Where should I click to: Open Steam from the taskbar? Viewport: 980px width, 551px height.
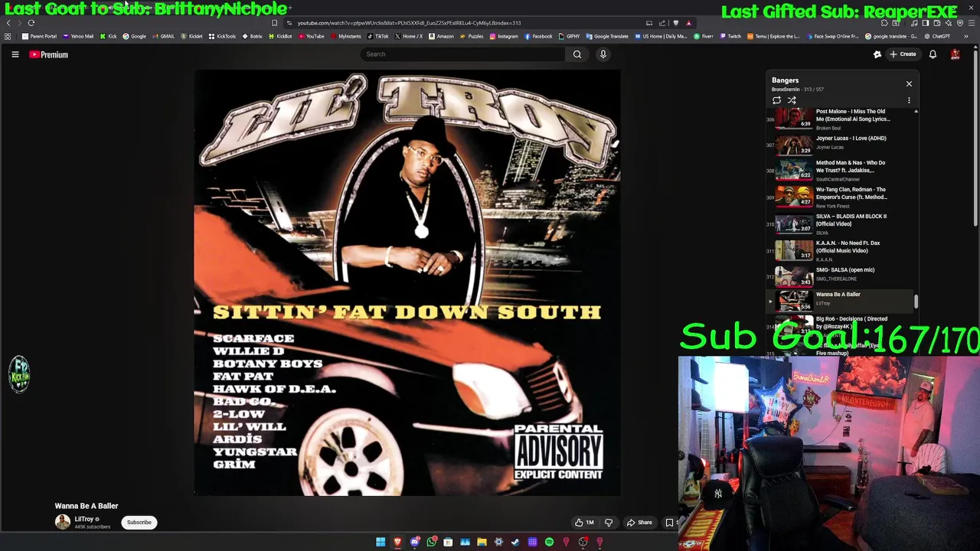[515, 542]
